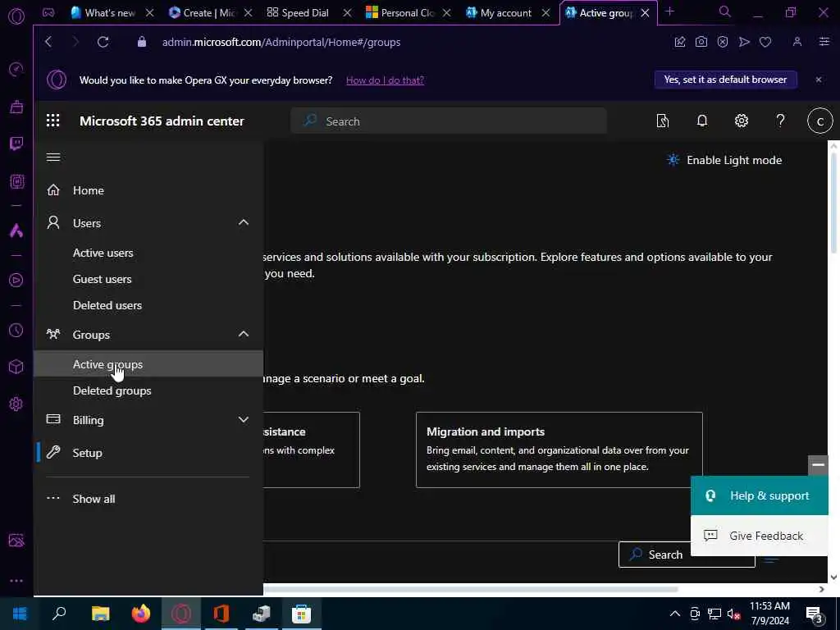Image resolution: width=840 pixels, height=630 pixels.
Task: Enable Light mode
Action: coord(724,160)
